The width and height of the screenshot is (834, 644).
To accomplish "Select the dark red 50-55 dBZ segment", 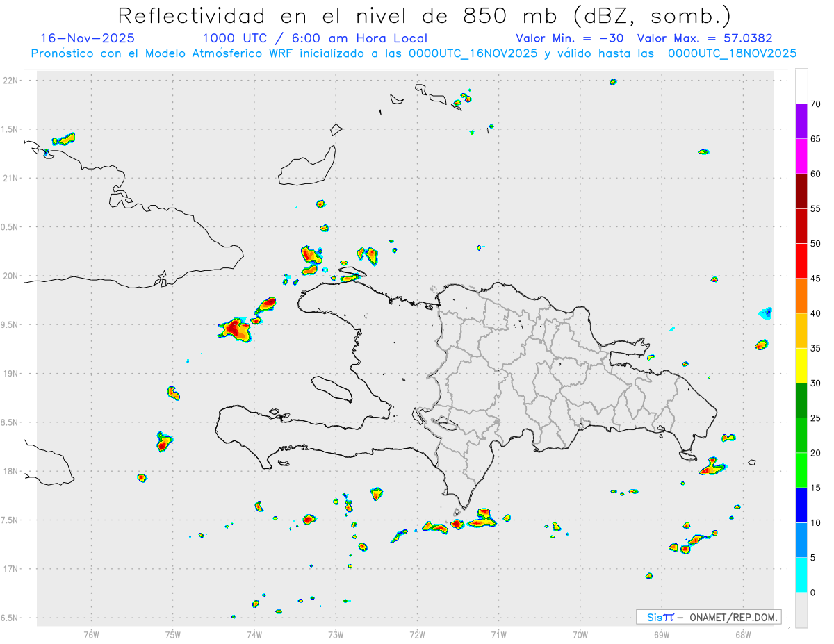I will click(801, 226).
